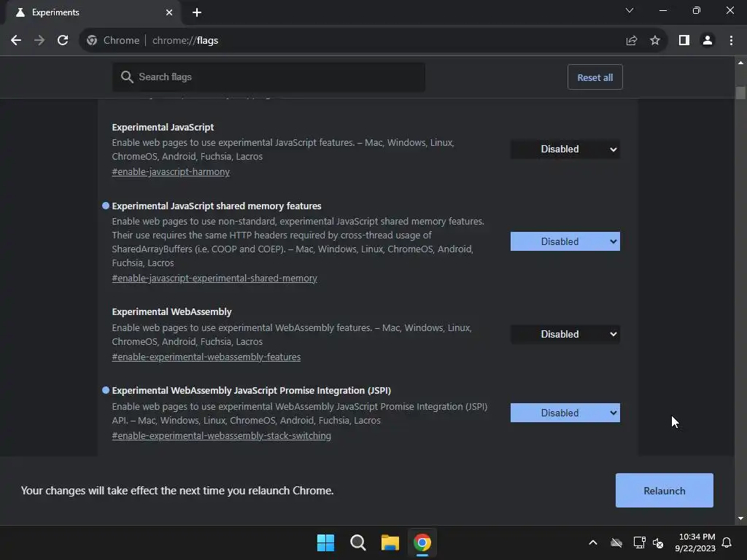Viewport: 747px width, 560px height.
Task: Click Relaunch to apply changes
Action: coord(664,491)
